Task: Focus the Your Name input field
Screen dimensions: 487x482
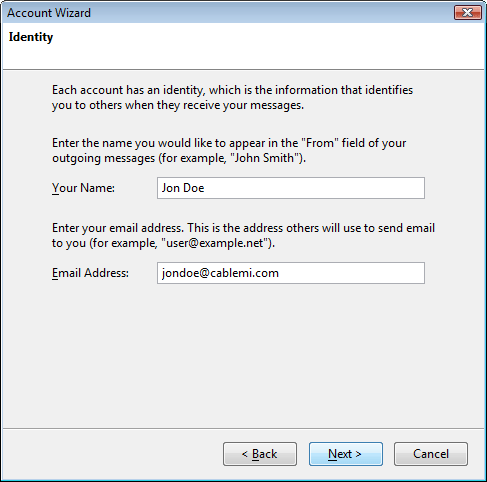Action: [291, 188]
